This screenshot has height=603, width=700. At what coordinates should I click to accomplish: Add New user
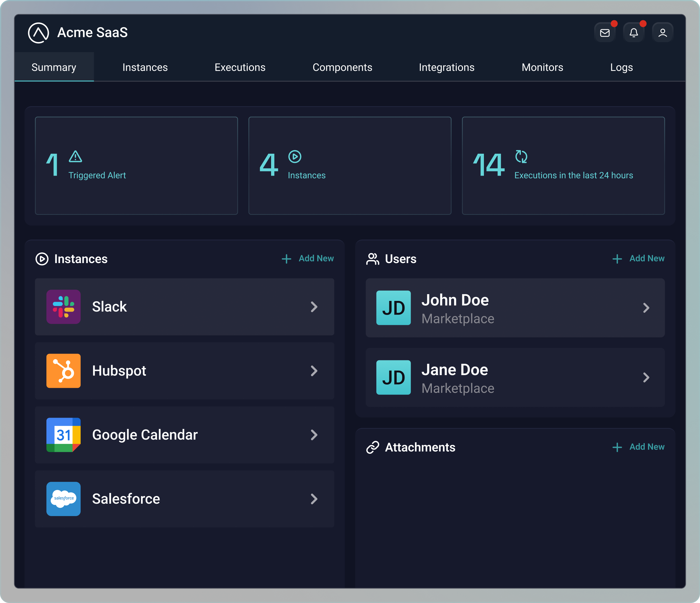click(638, 258)
